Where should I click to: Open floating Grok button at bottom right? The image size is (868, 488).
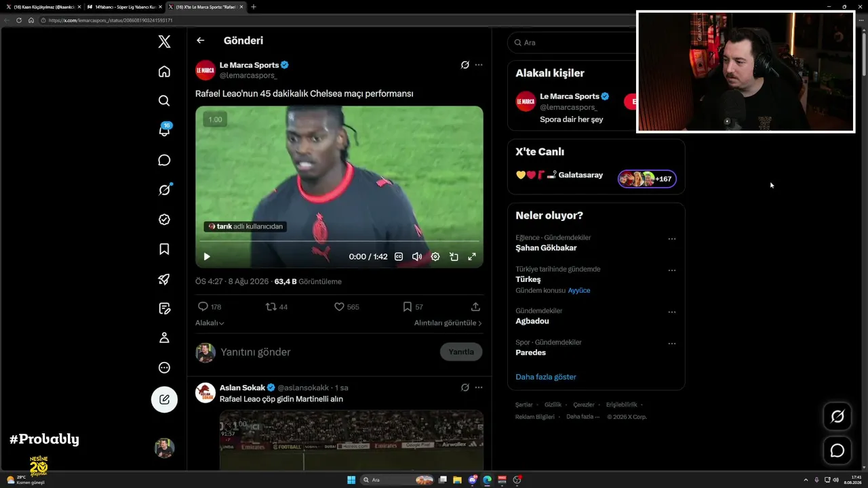pyautogui.click(x=837, y=416)
